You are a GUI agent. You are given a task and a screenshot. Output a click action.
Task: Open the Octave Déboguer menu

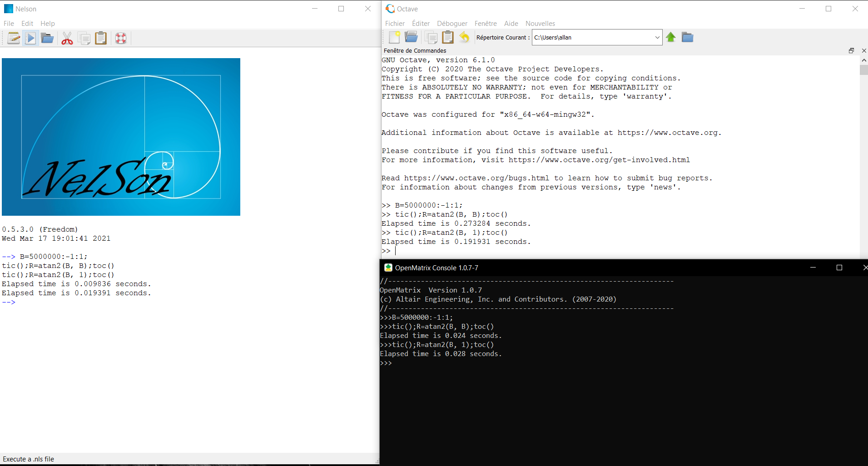tap(452, 24)
